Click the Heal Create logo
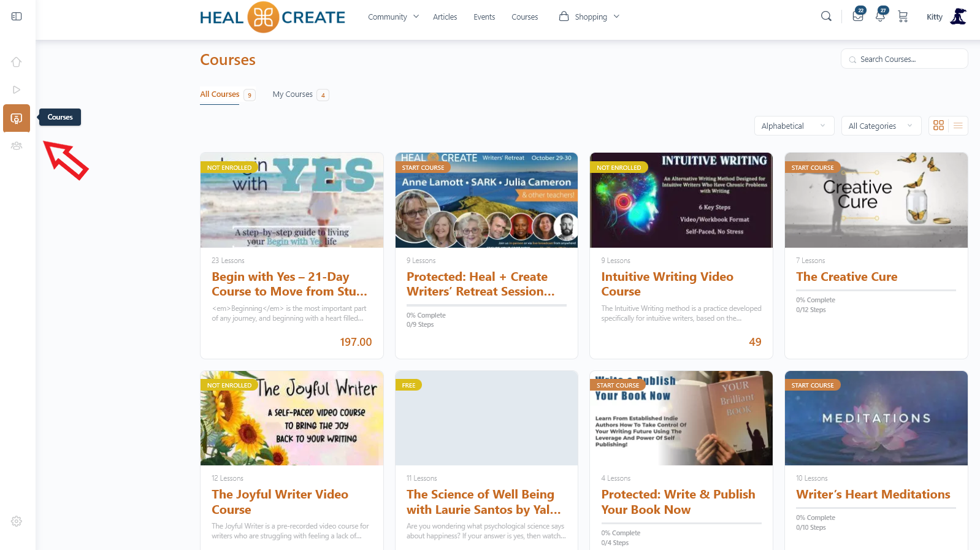This screenshot has height=550, width=980. (272, 17)
